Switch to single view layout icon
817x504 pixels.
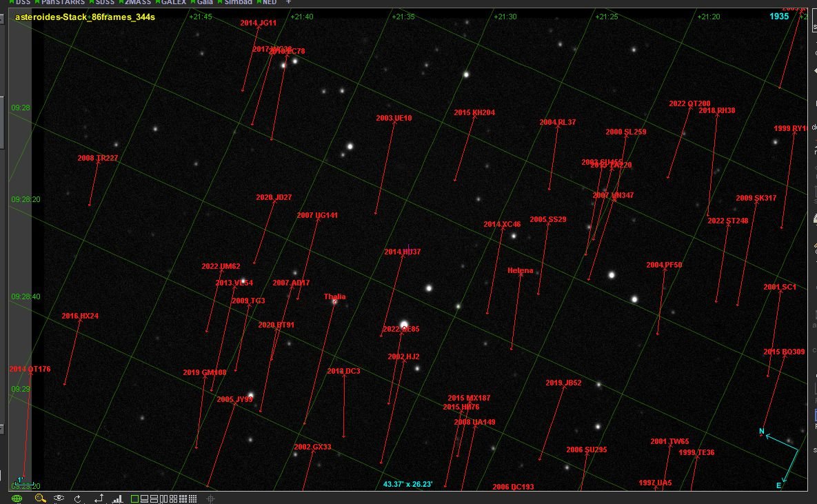tap(134, 498)
